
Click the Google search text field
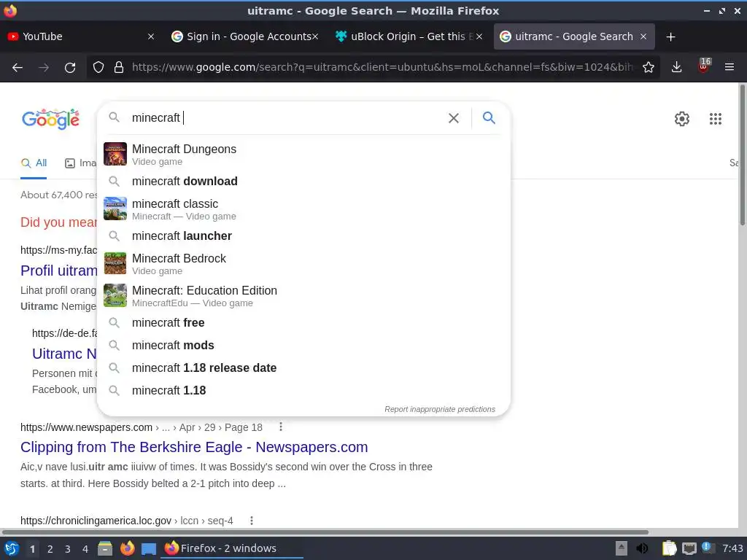point(286,117)
